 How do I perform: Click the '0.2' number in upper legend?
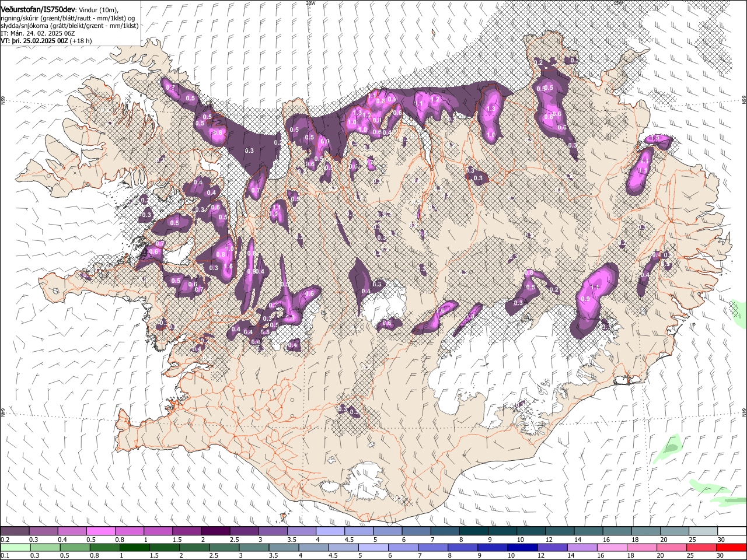[x=5, y=540]
